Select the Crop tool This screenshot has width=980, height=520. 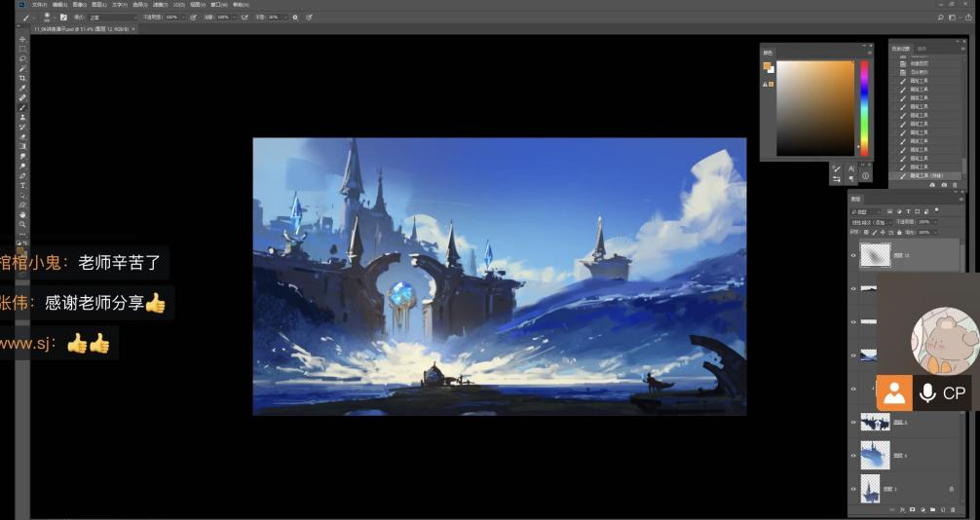click(x=22, y=78)
